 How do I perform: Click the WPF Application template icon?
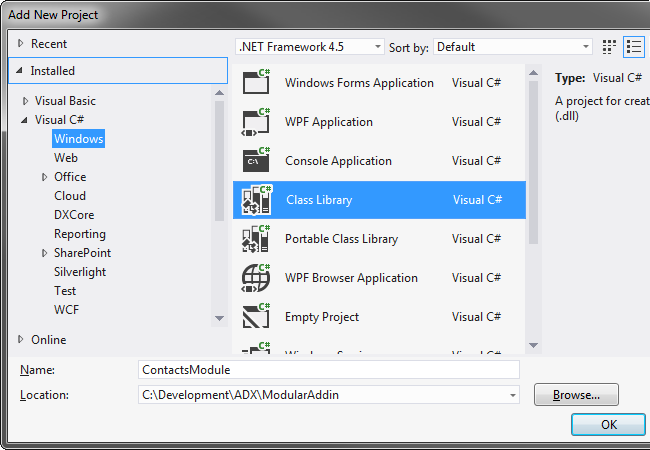[x=256, y=121]
